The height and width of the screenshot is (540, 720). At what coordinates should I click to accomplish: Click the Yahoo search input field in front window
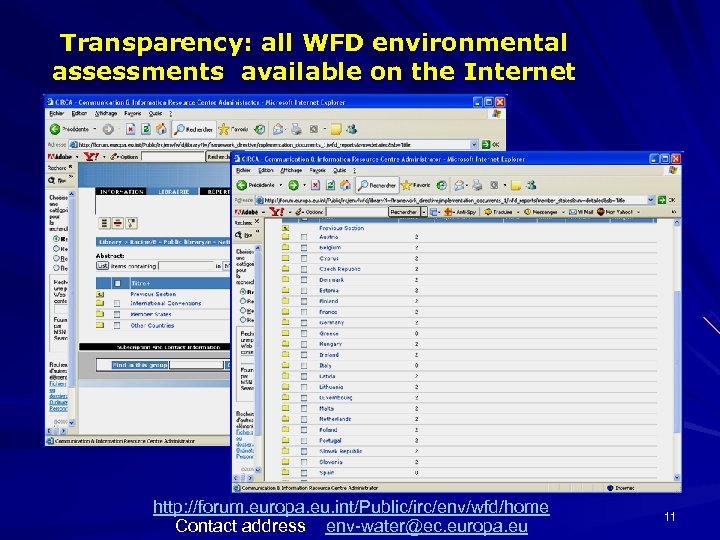(356, 212)
